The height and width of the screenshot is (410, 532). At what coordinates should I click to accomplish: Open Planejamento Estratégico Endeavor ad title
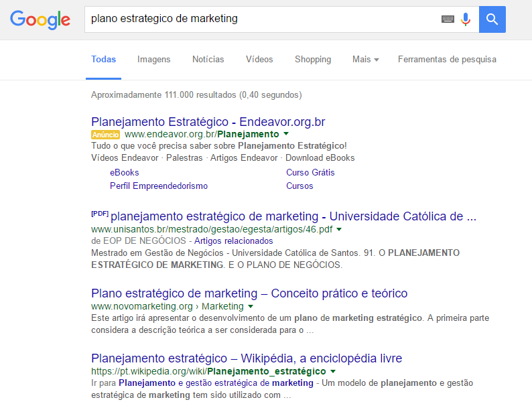(x=208, y=122)
